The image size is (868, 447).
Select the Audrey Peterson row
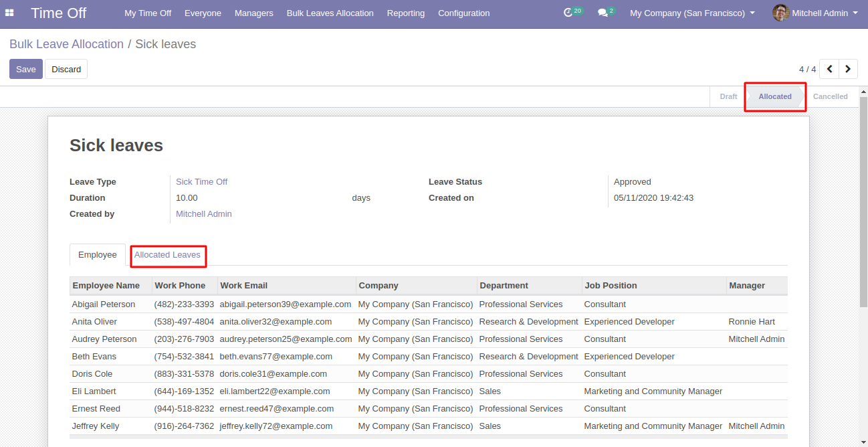pos(428,339)
